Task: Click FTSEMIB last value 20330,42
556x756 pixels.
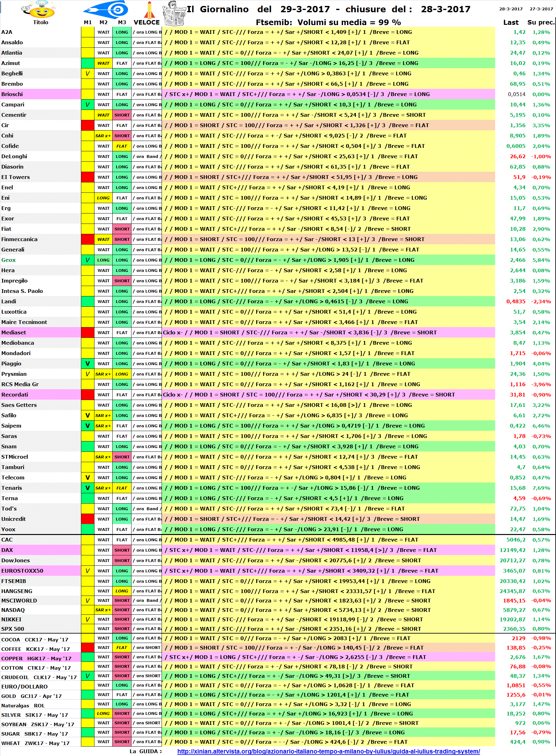Action: pyautogui.click(x=512, y=581)
